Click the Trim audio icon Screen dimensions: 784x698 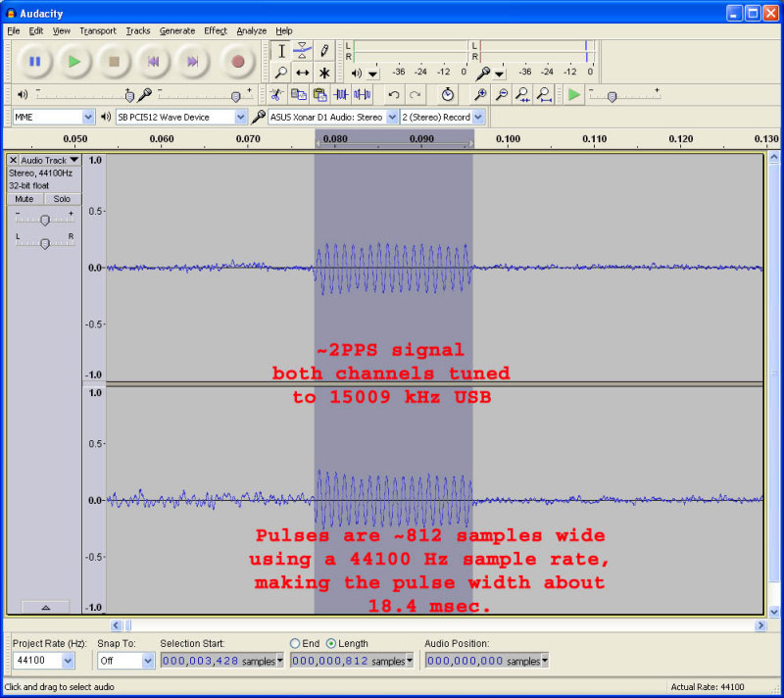pyautogui.click(x=341, y=94)
